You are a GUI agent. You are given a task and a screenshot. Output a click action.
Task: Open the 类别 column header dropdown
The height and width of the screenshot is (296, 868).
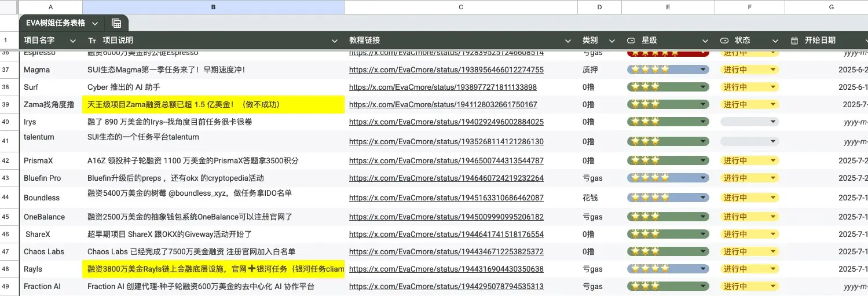(611, 41)
